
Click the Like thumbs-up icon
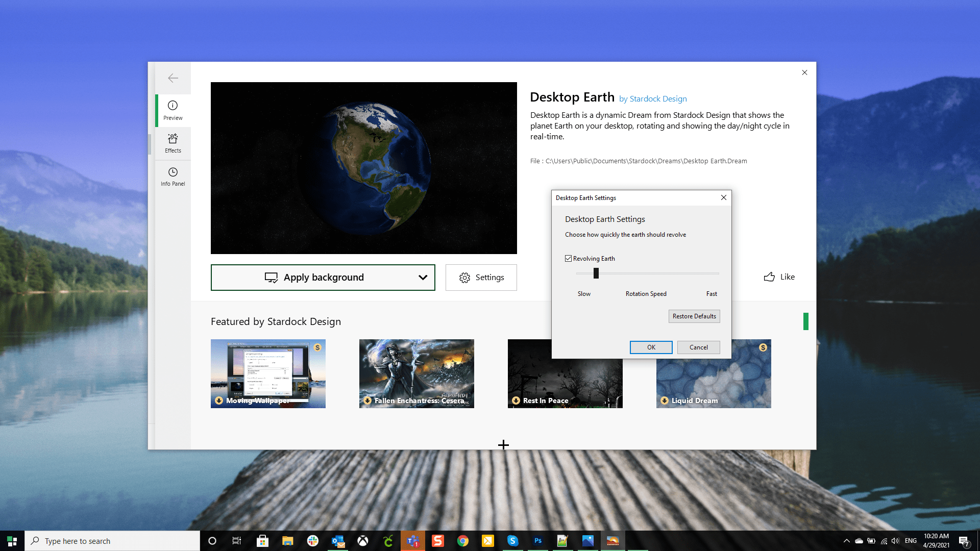point(769,277)
